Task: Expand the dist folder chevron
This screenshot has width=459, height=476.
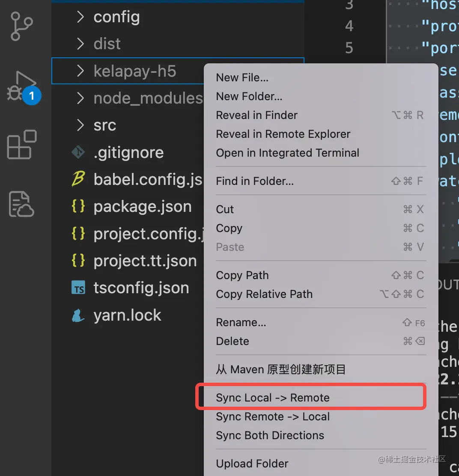Action: pyautogui.click(x=80, y=44)
